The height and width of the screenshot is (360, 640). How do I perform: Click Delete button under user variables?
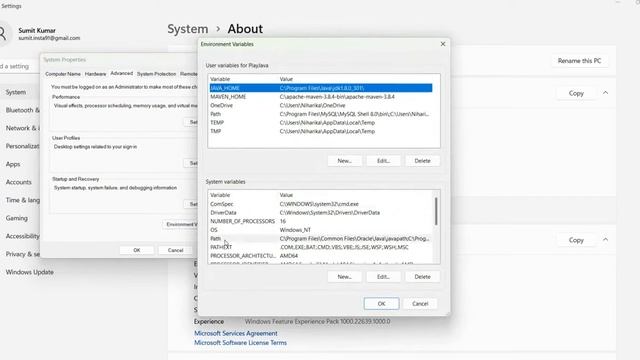(x=422, y=161)
